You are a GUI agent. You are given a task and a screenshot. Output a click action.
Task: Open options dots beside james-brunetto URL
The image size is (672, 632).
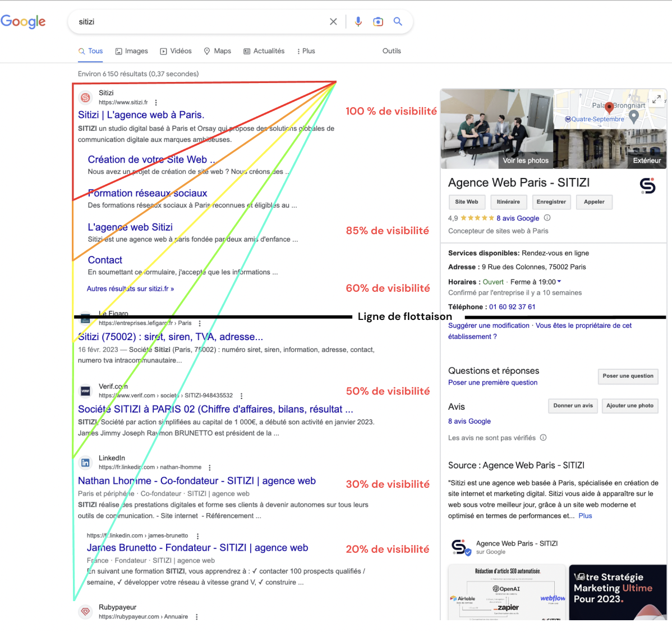click(197, 536)
